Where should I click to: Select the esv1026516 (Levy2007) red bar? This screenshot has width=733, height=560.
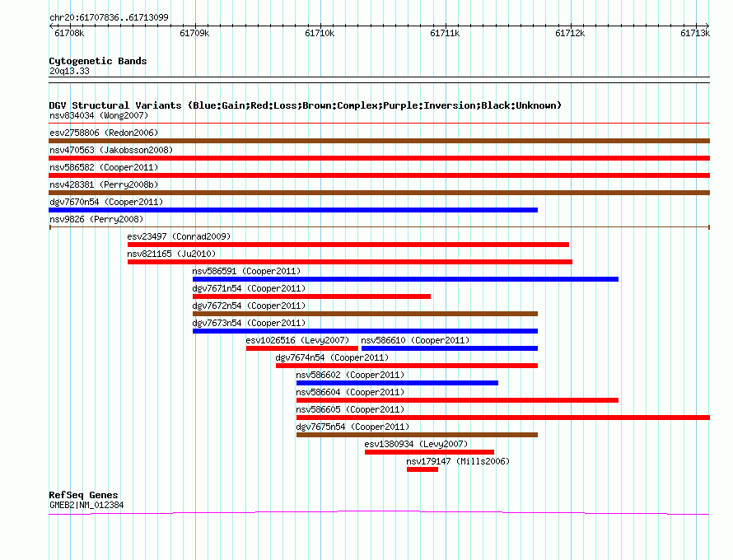[x=302, y=348]
